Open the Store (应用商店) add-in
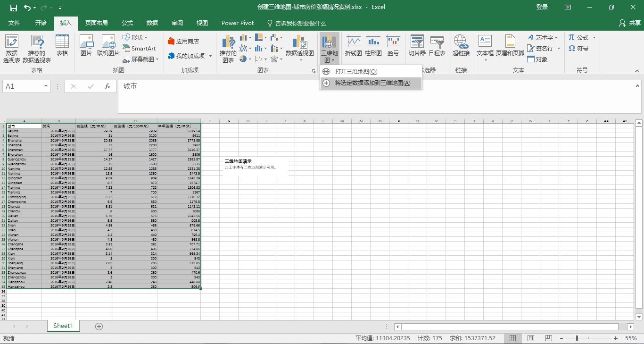Viewport: 644px width, 344px height. [x=184, y=42]
